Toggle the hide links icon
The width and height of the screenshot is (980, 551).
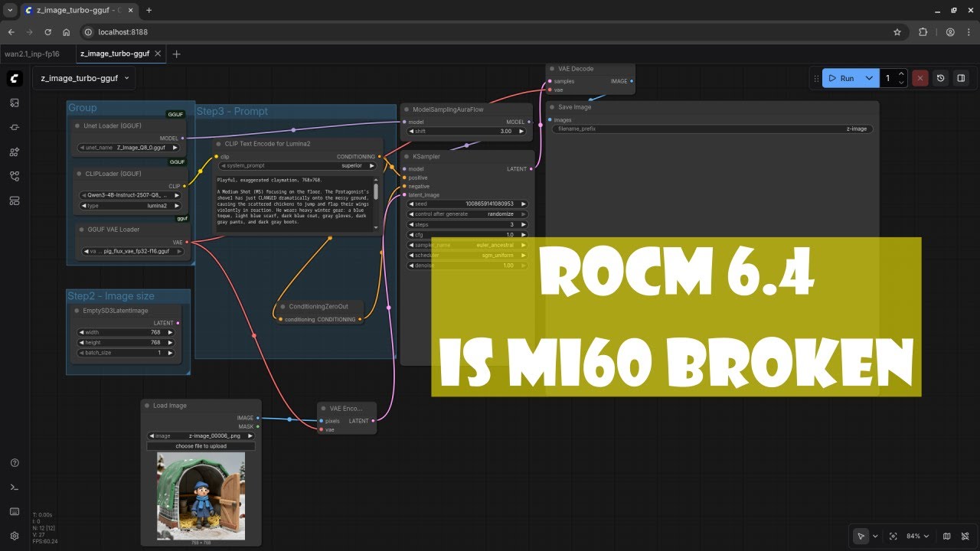[965, 536]
